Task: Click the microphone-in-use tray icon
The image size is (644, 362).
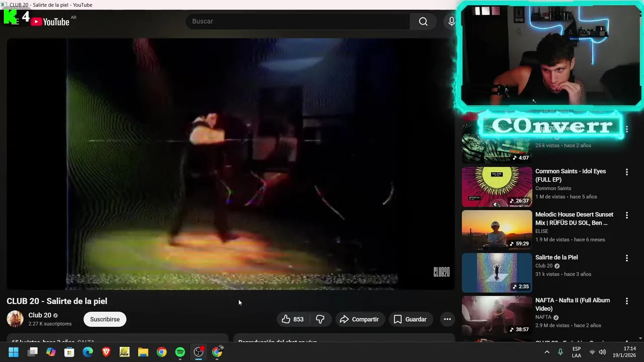Action: [560, 352]
